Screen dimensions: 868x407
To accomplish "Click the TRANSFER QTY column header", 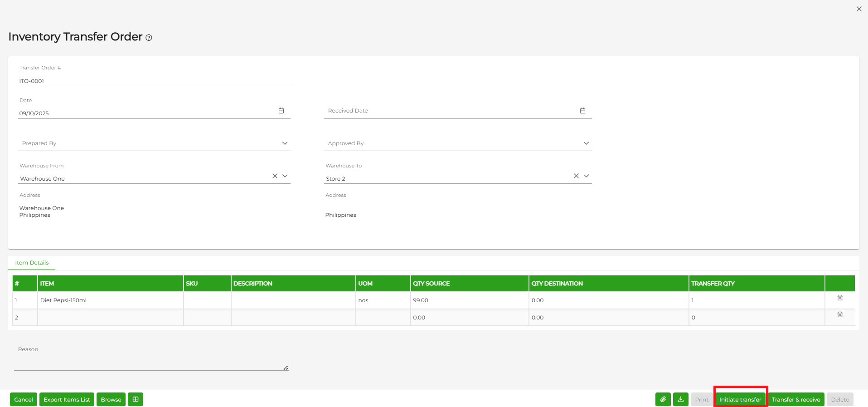I will [x=756, y=284].
